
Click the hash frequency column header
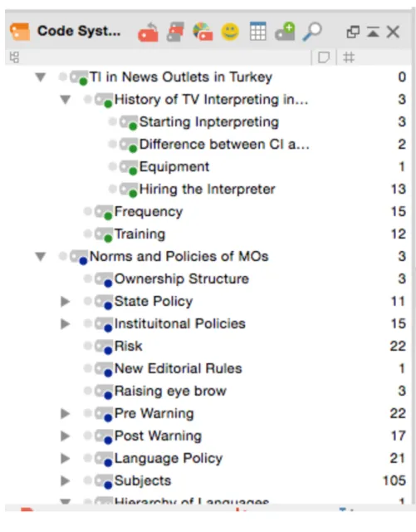(x=349, y=57)
